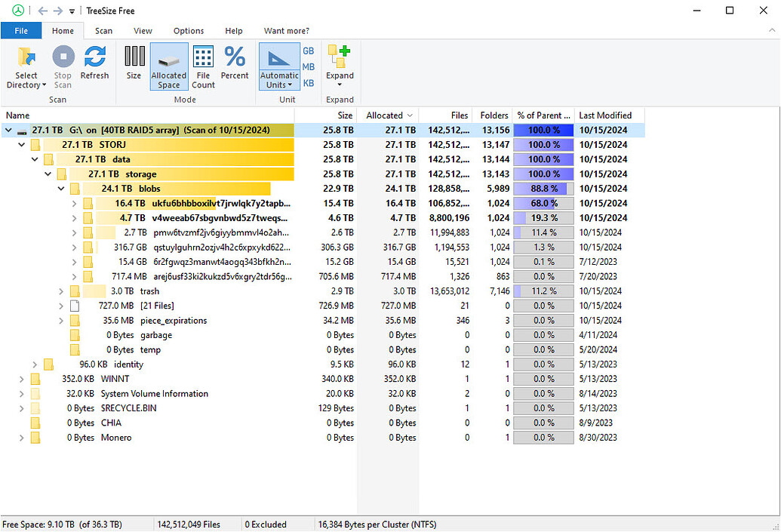781x532 pixels.
Task: Click the garbage folder icon
Action: (x=75, y=335)
